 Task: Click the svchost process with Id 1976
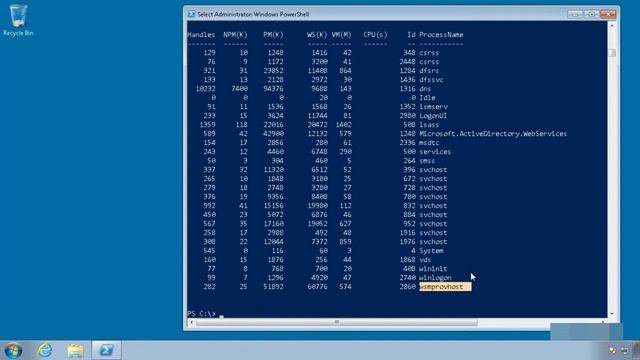click(433, 242)
